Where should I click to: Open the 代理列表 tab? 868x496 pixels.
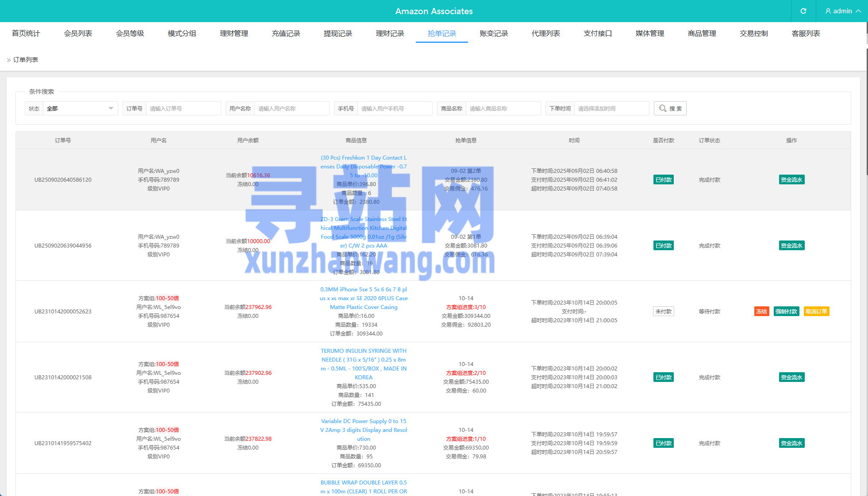point(546,34)
